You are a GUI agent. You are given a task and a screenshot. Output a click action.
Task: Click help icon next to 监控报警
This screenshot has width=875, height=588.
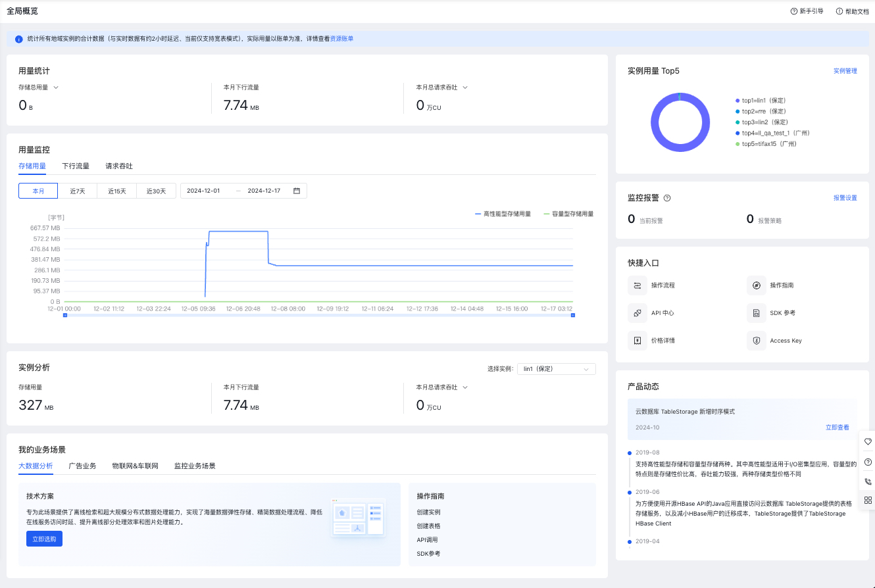[x=667, y=198]
